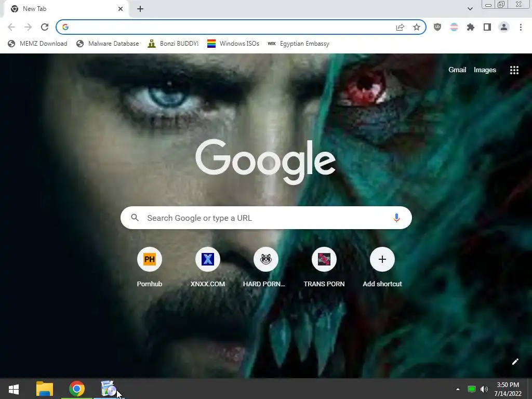
Task: Open the uBlock shield extension
Action: pos(437,27)
